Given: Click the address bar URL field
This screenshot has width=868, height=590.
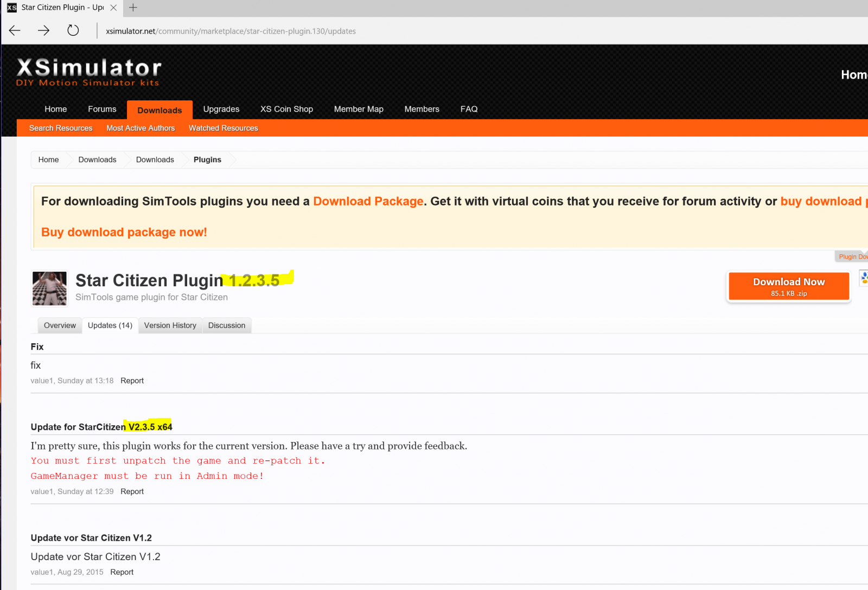Looking at the screenshot, I should (x=231, y=31).
